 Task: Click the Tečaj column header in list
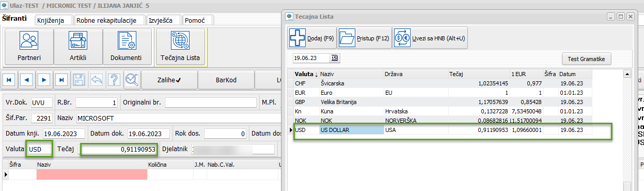coord(479,74)
